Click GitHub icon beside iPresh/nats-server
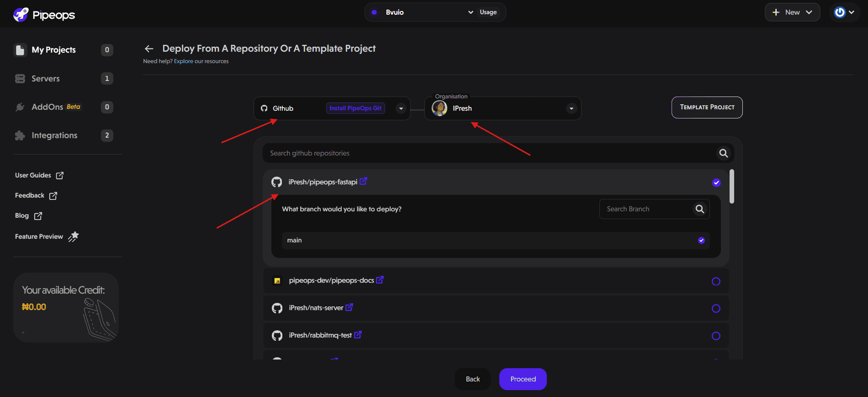The height and width of the screenshot is (397, 868). (x=277, y=308)
